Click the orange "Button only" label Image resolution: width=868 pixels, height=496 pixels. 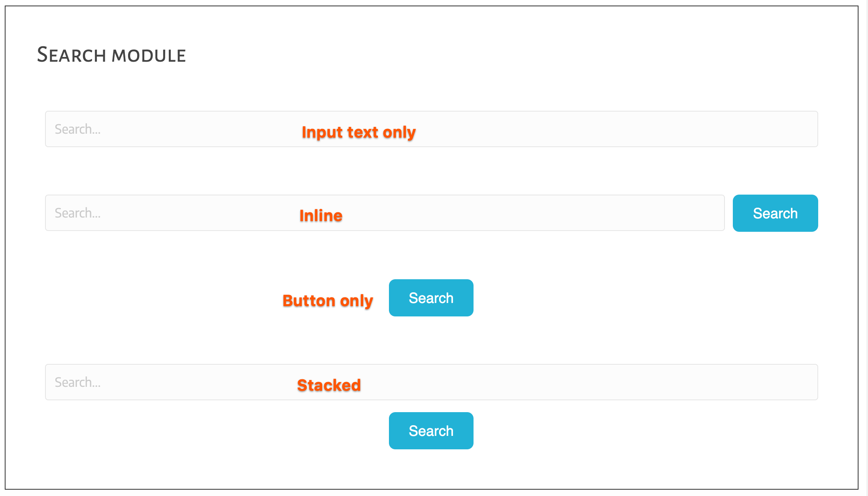328,301
